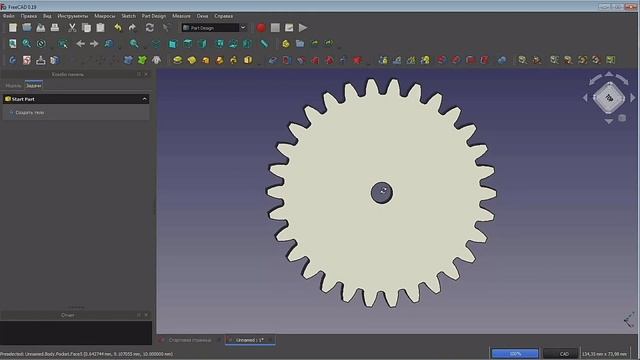Click the Create group folder icon

[300, 44]
